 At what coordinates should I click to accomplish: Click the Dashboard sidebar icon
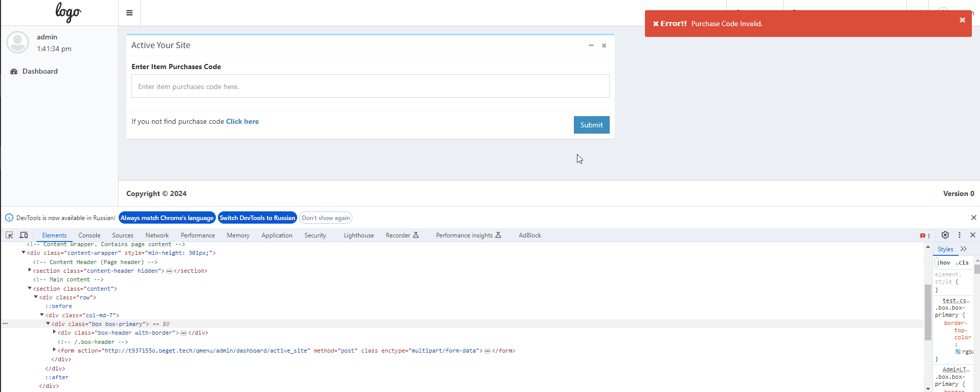click(14, 72)
